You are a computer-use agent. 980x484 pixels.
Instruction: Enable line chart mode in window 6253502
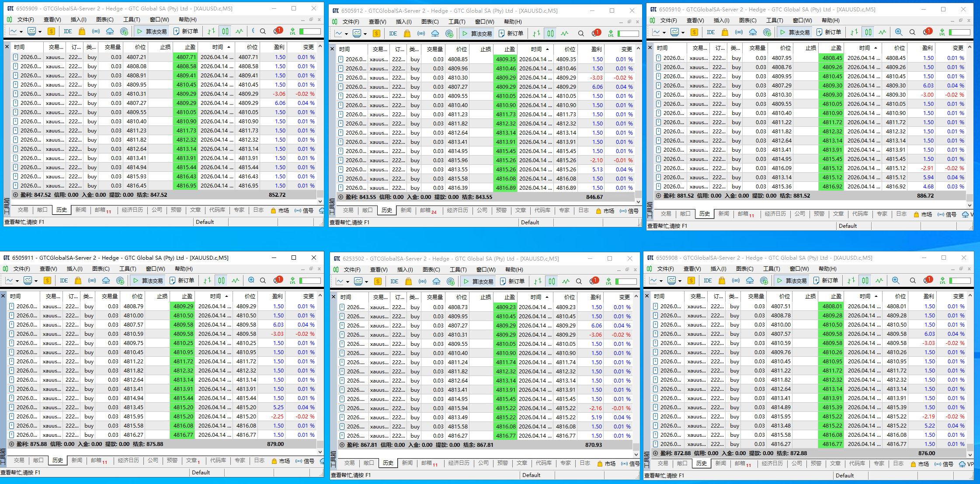point(566,282)
